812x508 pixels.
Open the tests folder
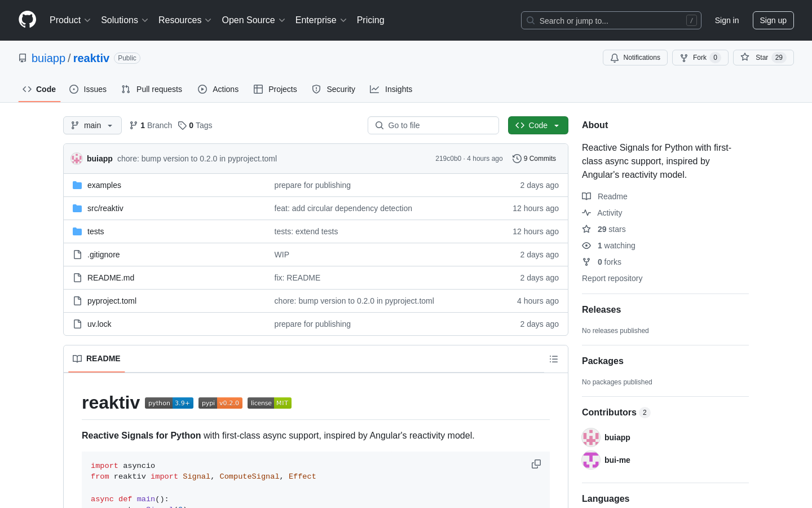(x=96, y=231)
